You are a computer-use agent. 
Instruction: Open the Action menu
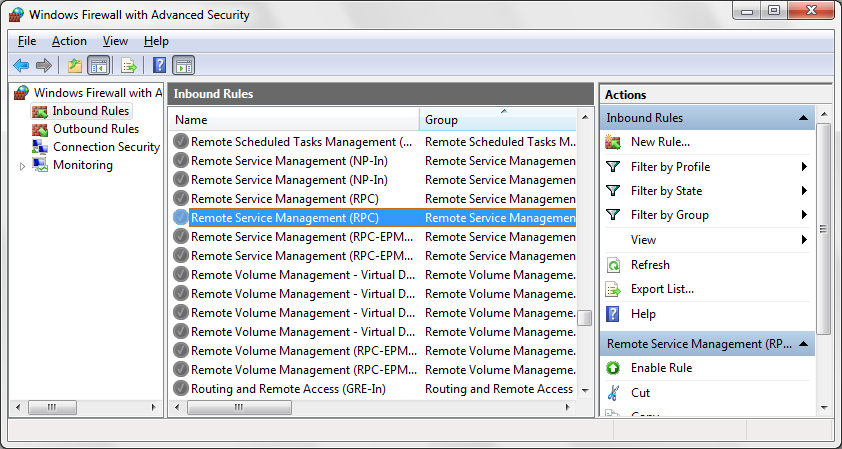[69, 41]
